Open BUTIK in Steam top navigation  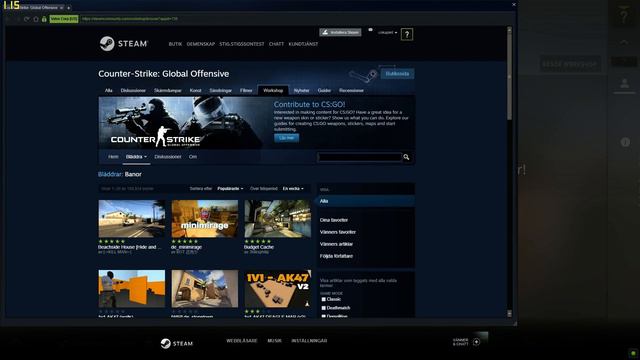[175, 44]
